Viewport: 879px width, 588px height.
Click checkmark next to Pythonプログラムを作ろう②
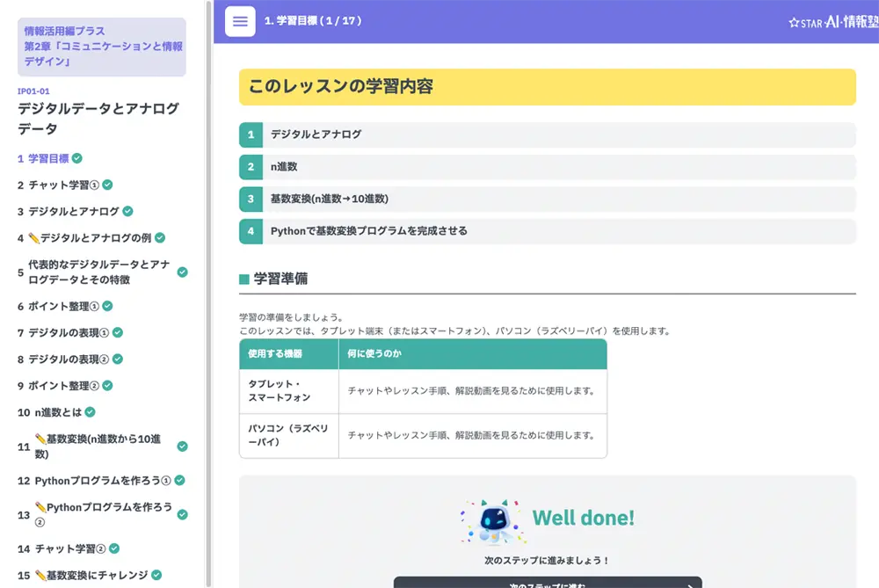[x=182, y=514]
